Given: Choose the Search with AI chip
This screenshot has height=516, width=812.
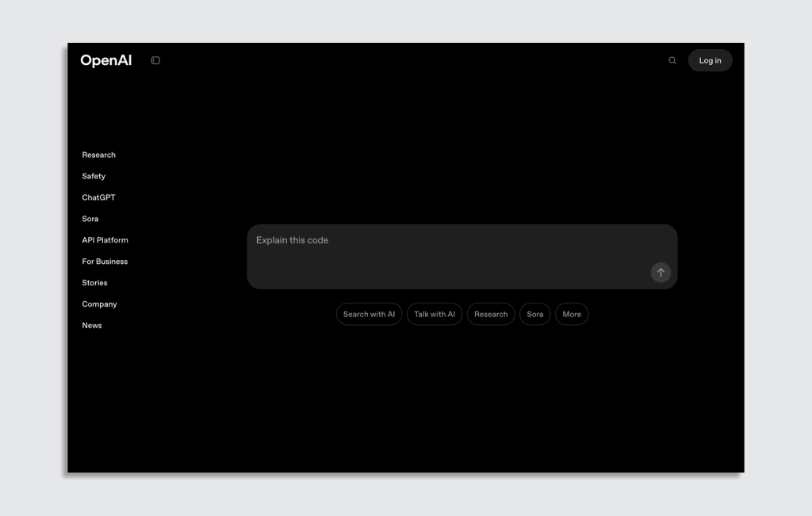Looking at the screenshot, I should pyautogui.click(x=369, y=315).
